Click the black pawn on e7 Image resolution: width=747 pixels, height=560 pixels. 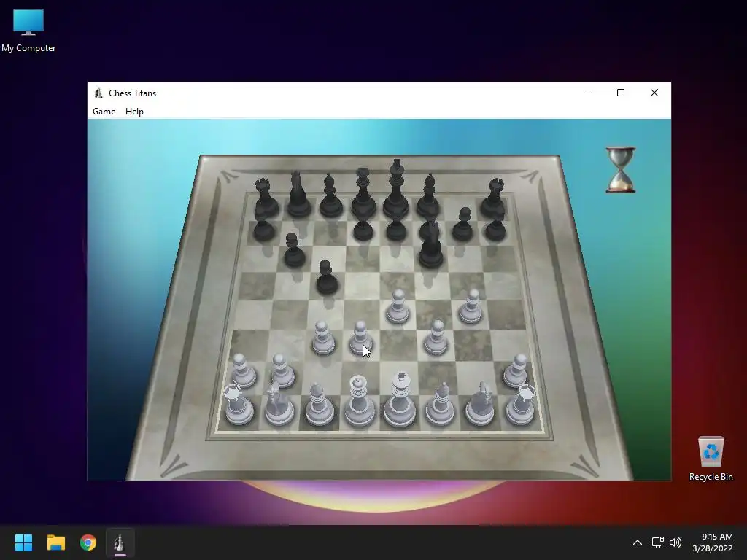[396, 228]
